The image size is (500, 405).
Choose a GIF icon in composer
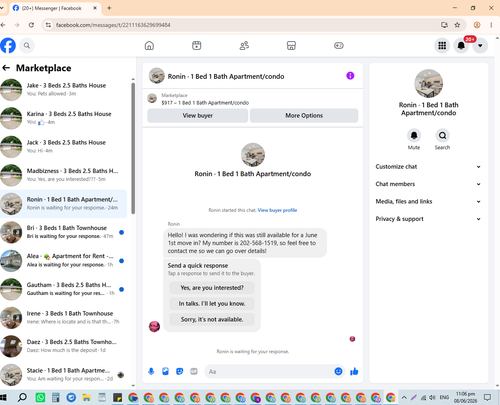[x=194, y=371]
